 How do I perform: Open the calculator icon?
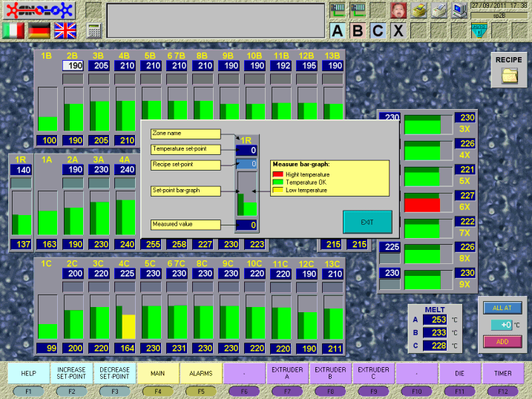pos(93,31)
